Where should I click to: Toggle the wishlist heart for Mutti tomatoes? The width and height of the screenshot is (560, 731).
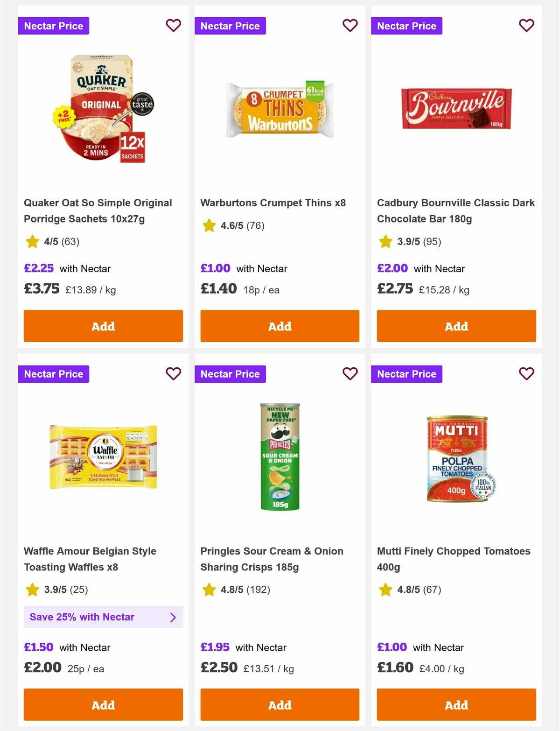pyautogui.click(x=526, y=373)
